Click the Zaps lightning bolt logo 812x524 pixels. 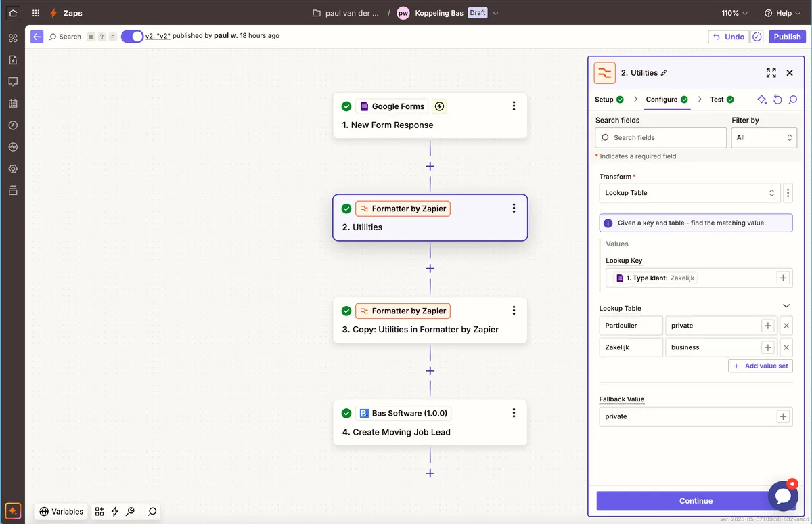tap(53, 13)
